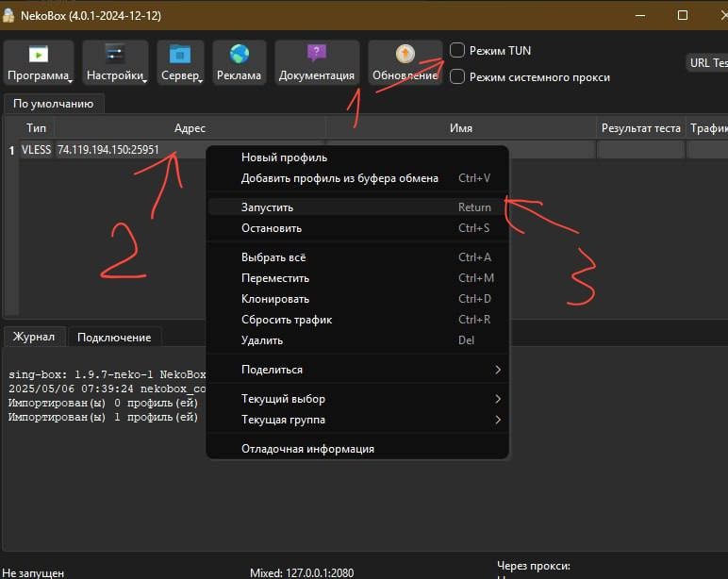
Task: Choose Переместить in context menu
Action: coord(357,278)
